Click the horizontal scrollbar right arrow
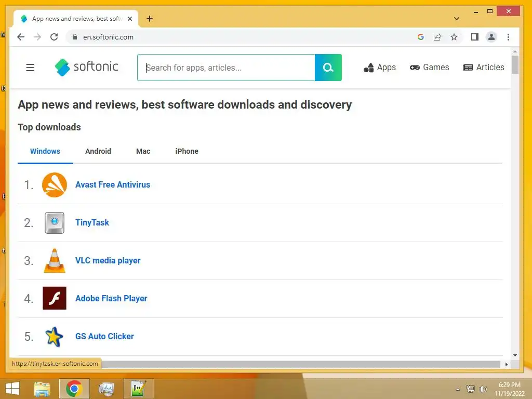Image resolution: width=532 pixels, height=399 pixels. click(506, 364)
